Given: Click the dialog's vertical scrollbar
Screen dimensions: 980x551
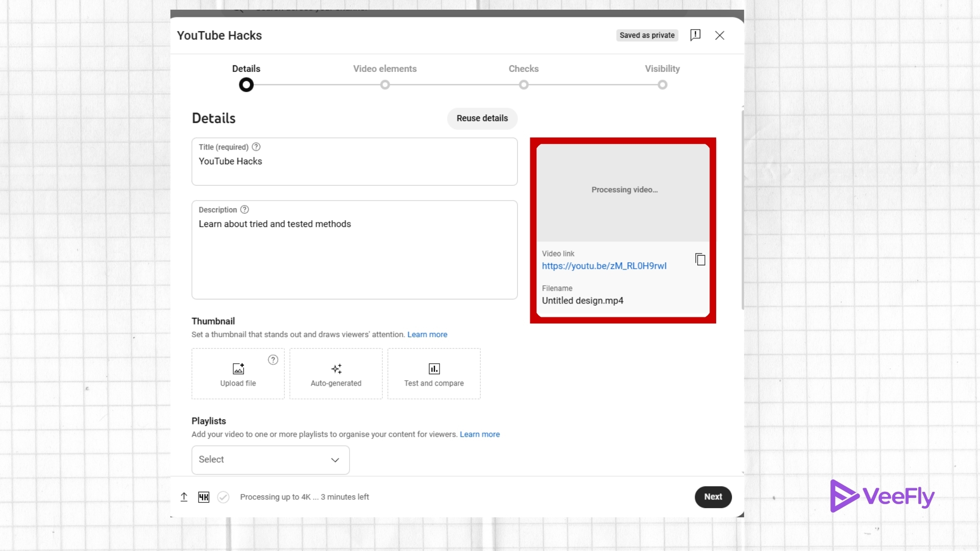Looking at the screenshot, I should (x=743, y=209).
